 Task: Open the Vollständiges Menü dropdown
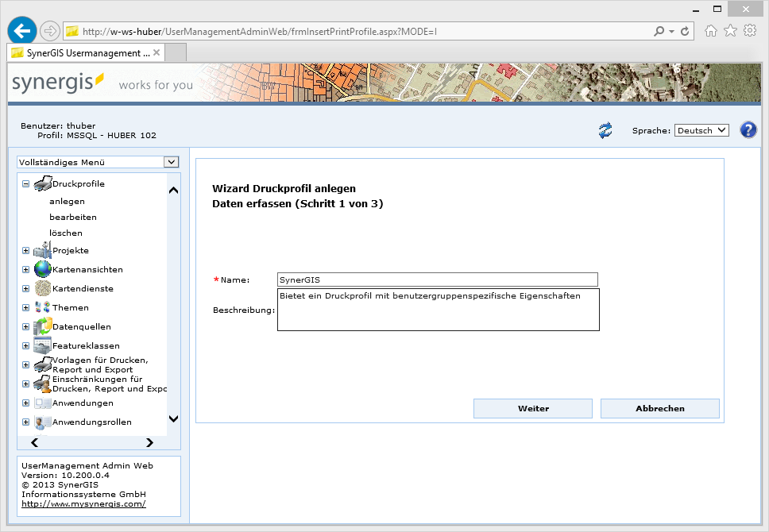[98, 162]
